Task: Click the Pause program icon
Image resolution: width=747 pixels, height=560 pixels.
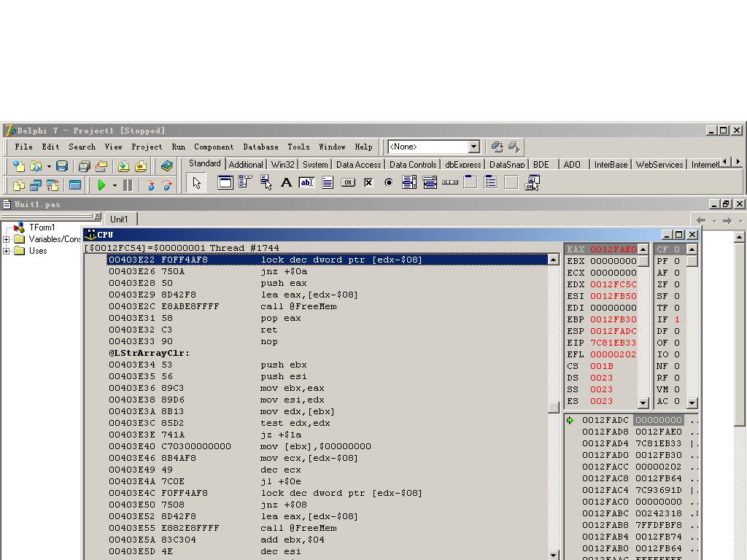Action: click(128, 185)
